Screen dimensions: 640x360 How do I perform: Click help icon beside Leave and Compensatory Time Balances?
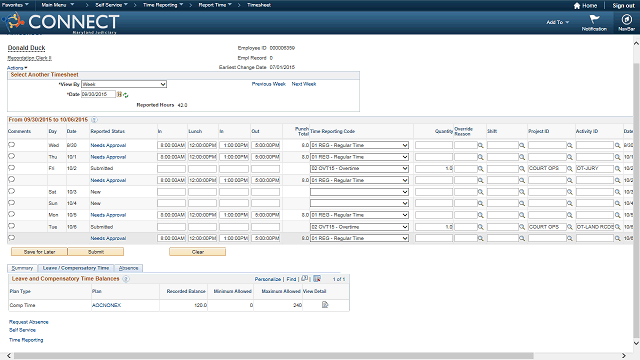pyautogui.click(x=126, y=279)
